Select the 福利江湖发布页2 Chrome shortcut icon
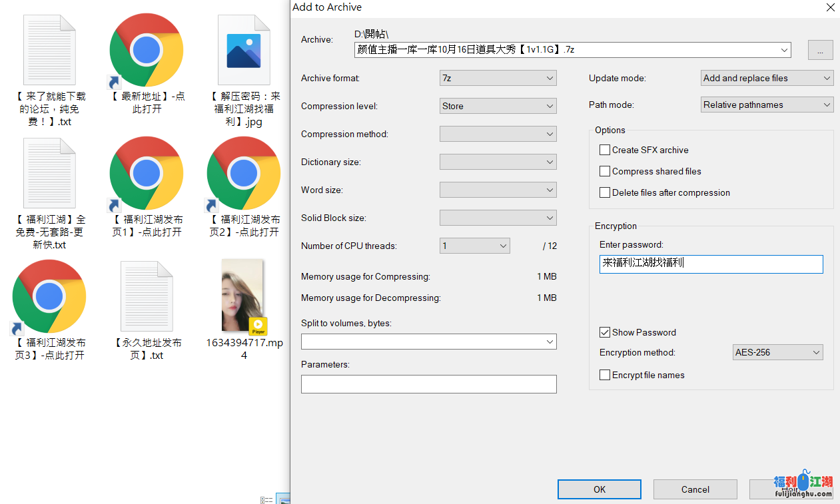The width and height of the screenshot is (840, 504). 244,173
